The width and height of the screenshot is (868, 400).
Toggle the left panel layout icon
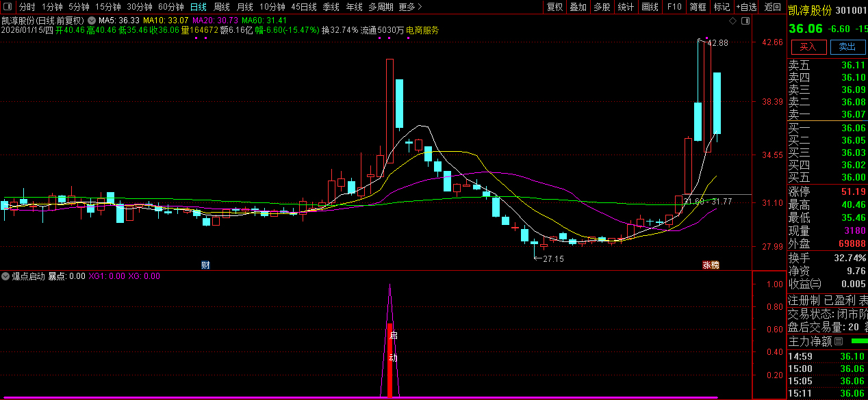[8, 7]
